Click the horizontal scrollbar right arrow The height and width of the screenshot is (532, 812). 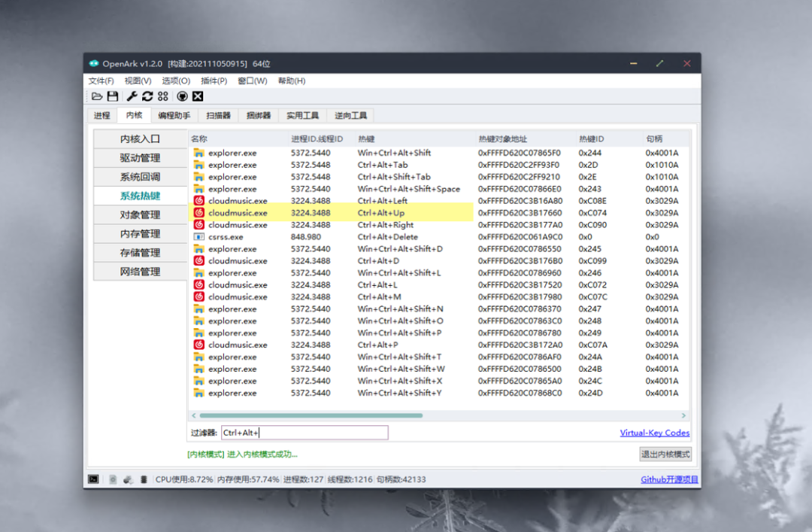[683, 415]
